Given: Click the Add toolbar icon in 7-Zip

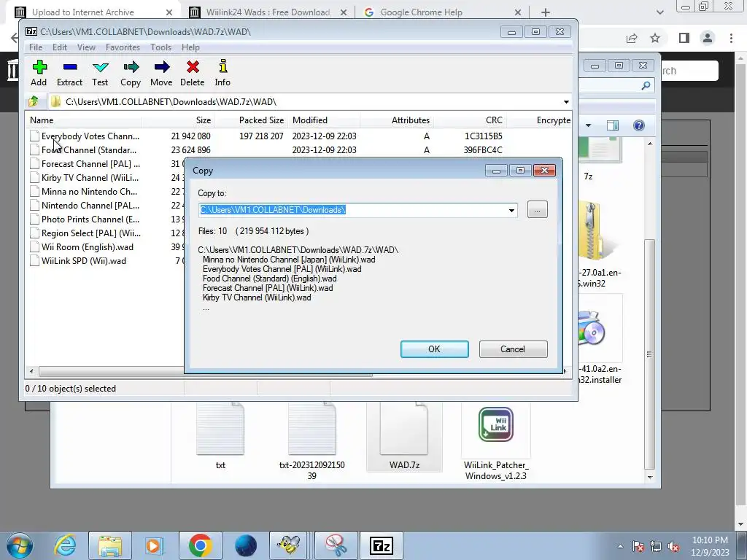Looking at the screenshot, I should point(39,73).
